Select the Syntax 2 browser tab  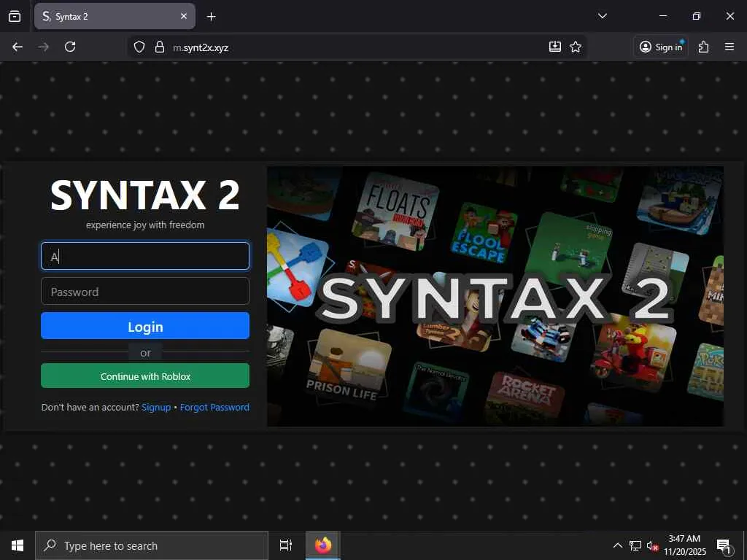(115, 16)
